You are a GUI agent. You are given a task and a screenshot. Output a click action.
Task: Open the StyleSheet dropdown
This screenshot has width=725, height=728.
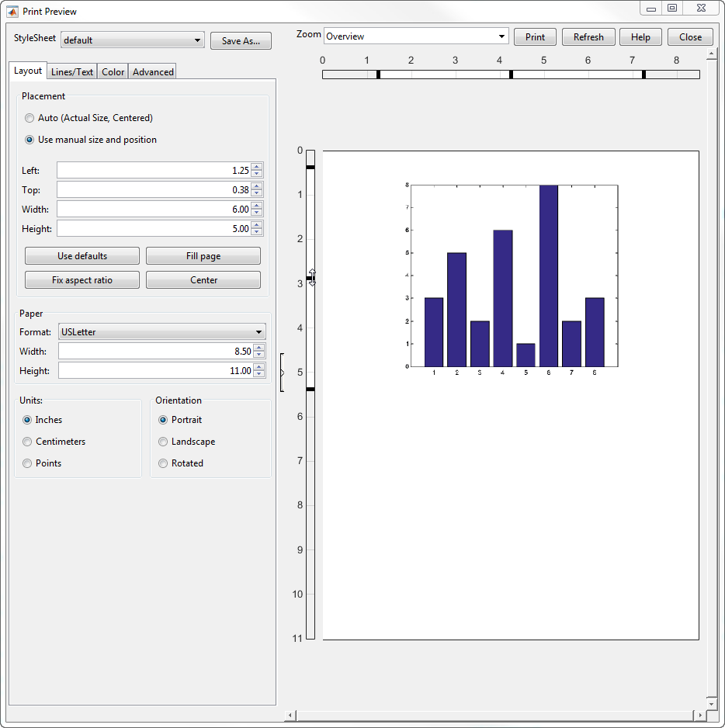click(x=133, y=40)
